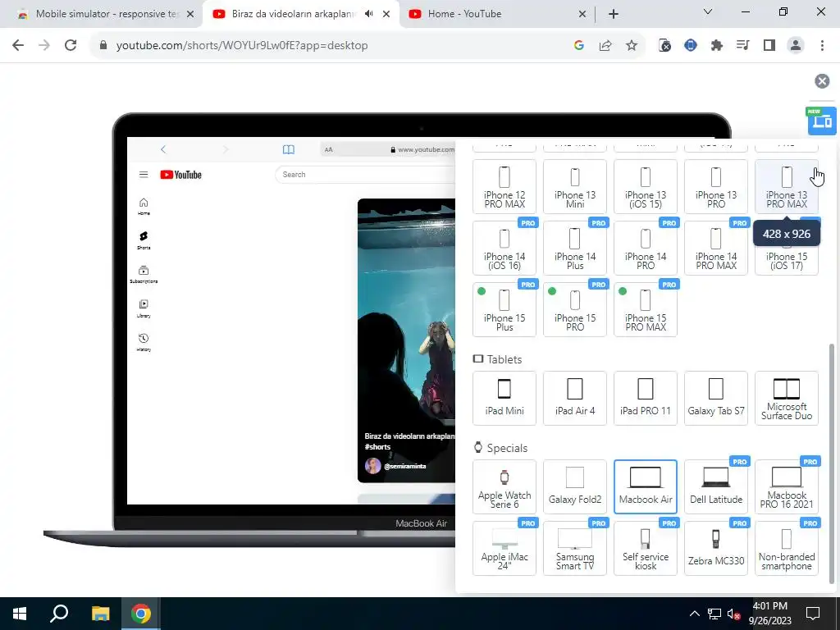Choose the iPhone 13 PRO device
This screenshot has height=630, width=840.
click(715, 187)
